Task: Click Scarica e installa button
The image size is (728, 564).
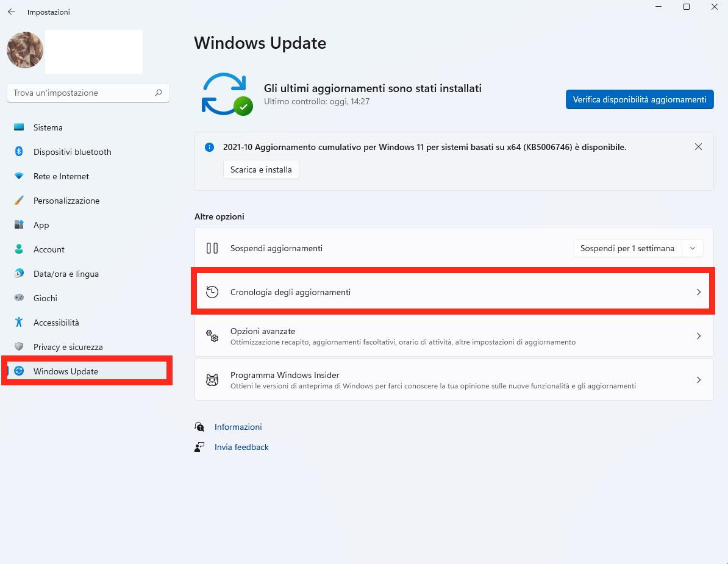Action: 261,170
